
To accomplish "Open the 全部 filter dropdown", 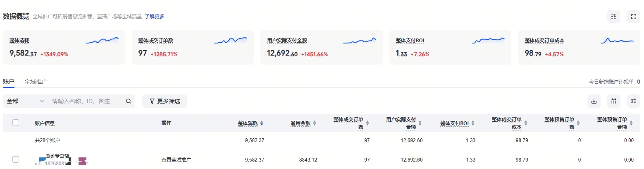I will [25, 101].
